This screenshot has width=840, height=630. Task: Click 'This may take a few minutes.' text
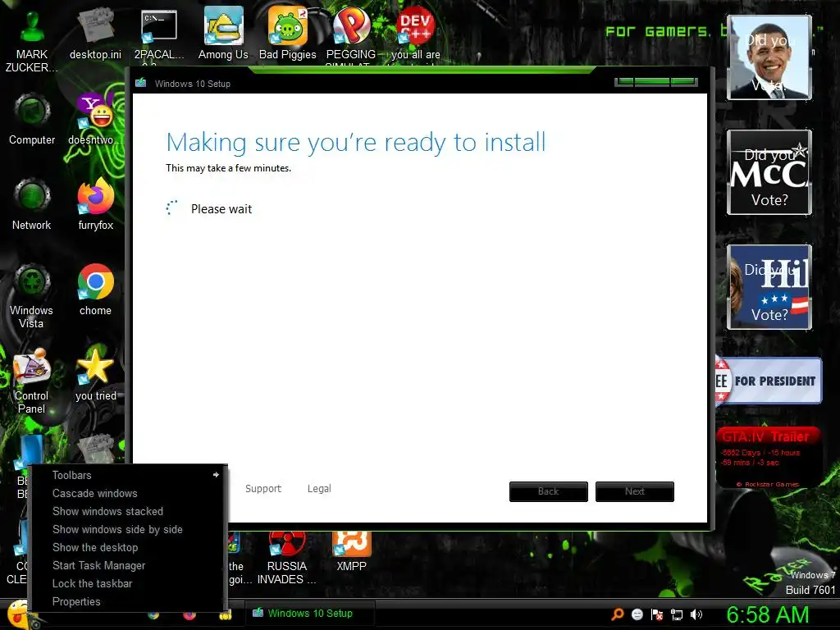click(x=228, y=167)
